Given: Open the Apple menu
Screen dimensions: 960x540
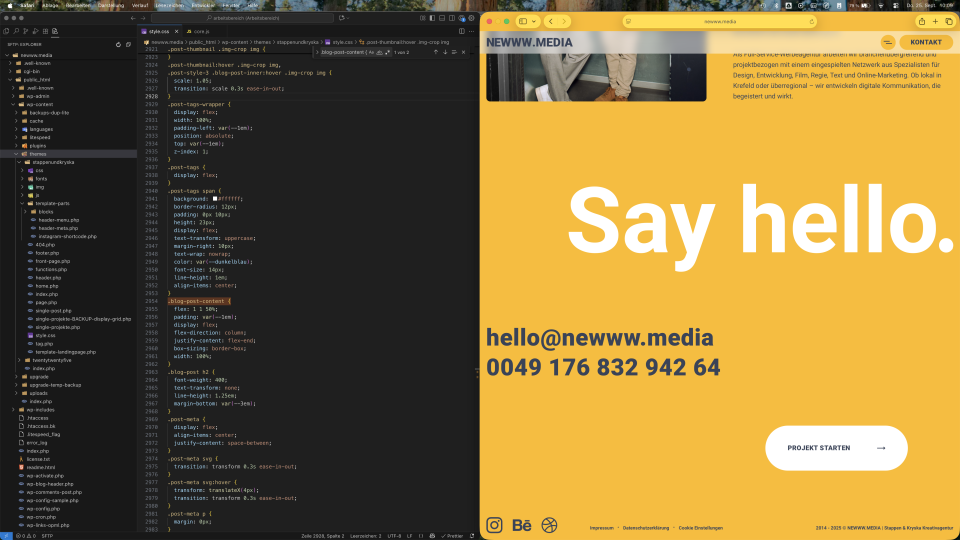Looking at the screenshot, I should pyautogui.click(x=10, y=5).
